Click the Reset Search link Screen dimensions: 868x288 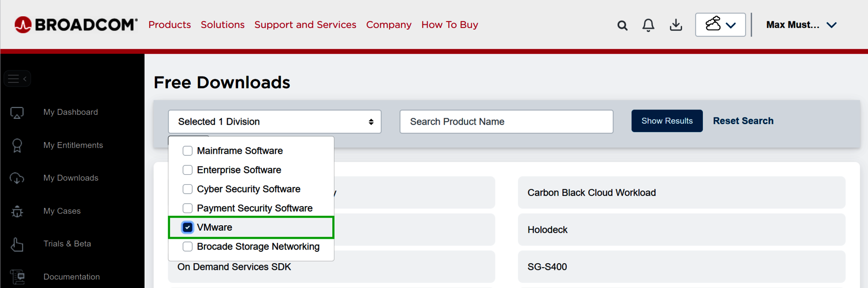(743, 121)
